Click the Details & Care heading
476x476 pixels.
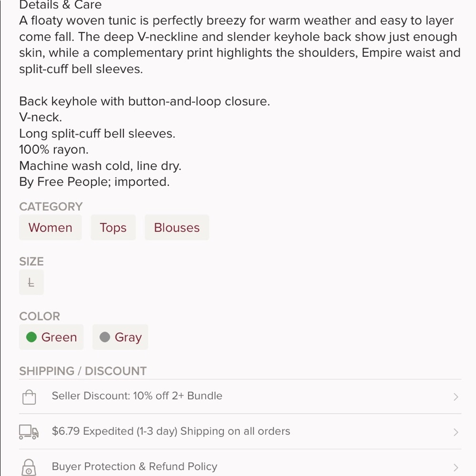pos(60,6)
